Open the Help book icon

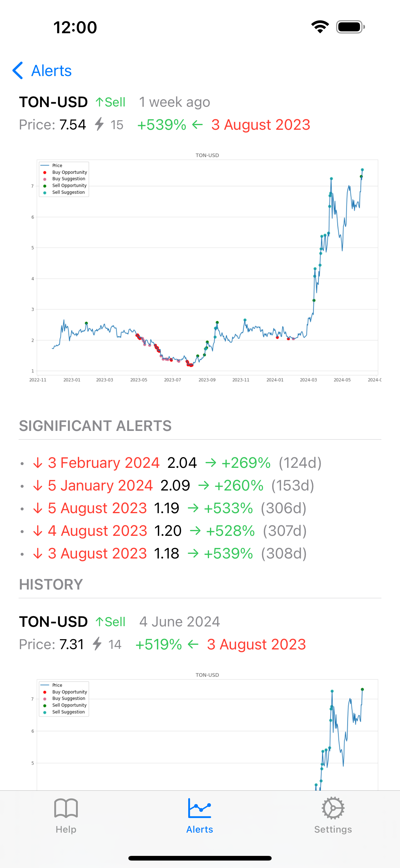66,808
